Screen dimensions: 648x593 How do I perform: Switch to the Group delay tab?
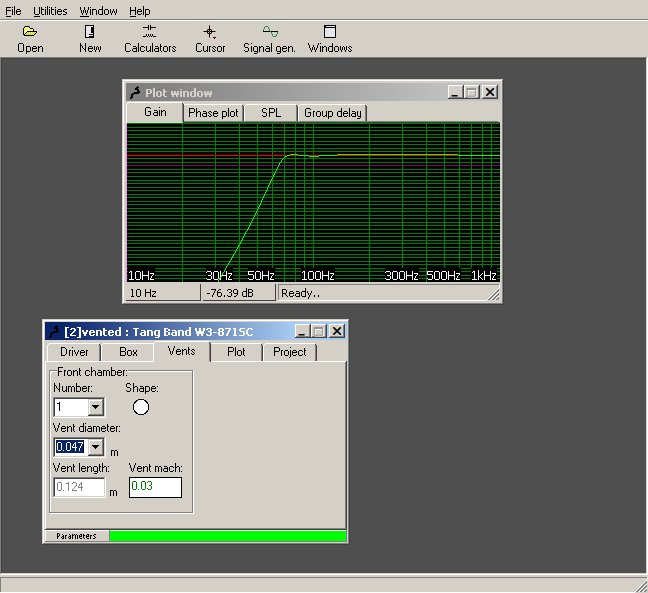(333, 113)
